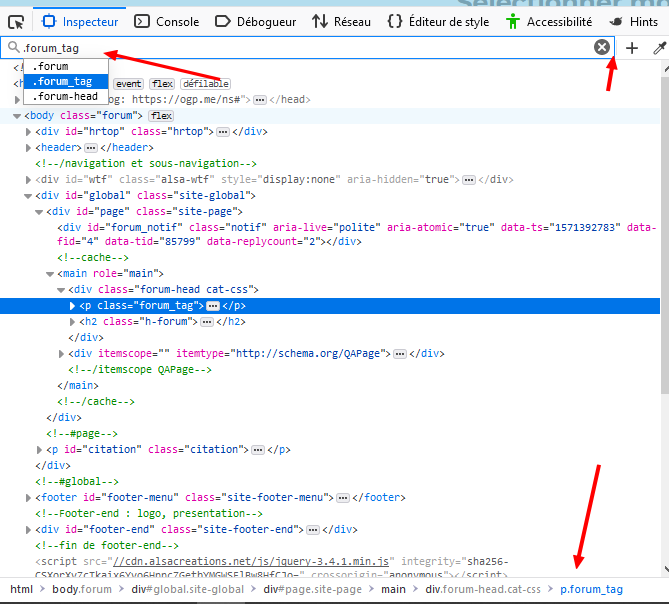Expand the div#footer-end node
This screenshot has height=604, width=669.
tap(28, 530)
